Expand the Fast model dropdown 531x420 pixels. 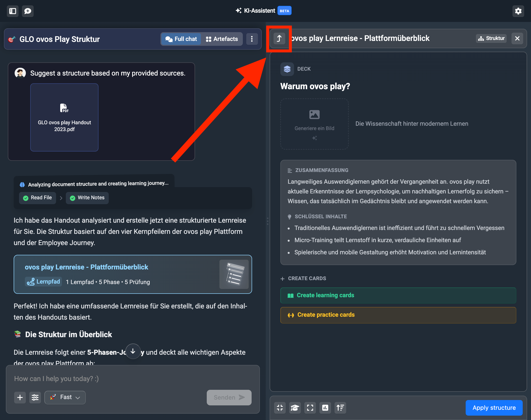(x=65, y=397)
